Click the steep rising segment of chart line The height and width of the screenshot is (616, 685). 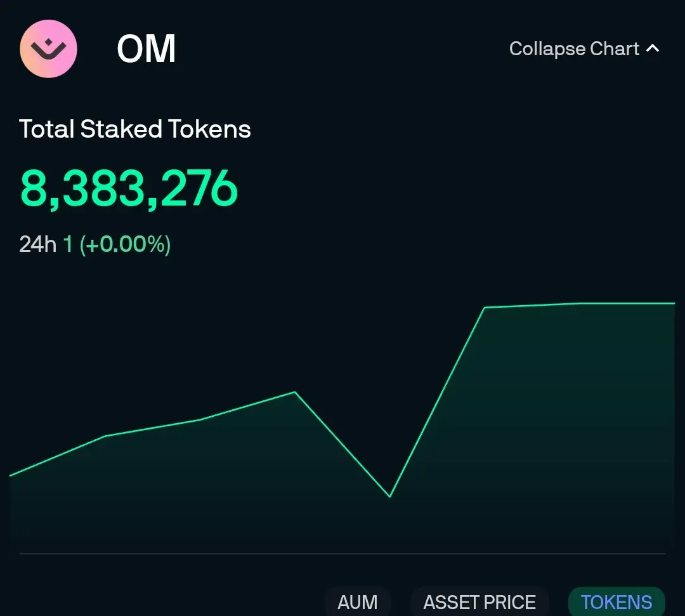coord(437,402)
